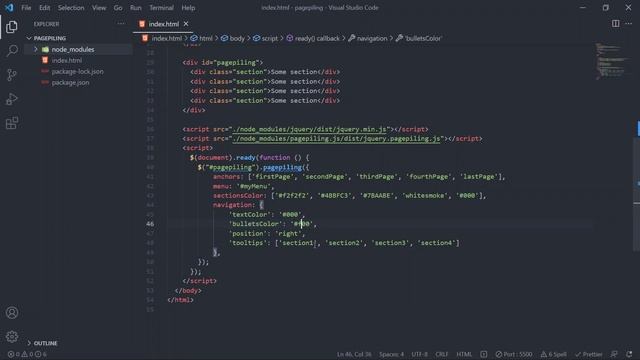Open the Extensions view icon

(12, 123)
